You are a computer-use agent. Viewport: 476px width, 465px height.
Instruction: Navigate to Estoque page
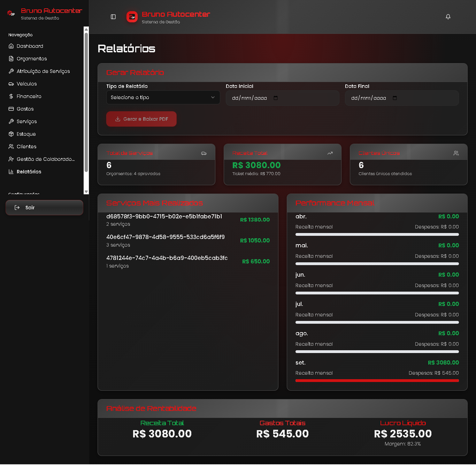tap(26, 134)
